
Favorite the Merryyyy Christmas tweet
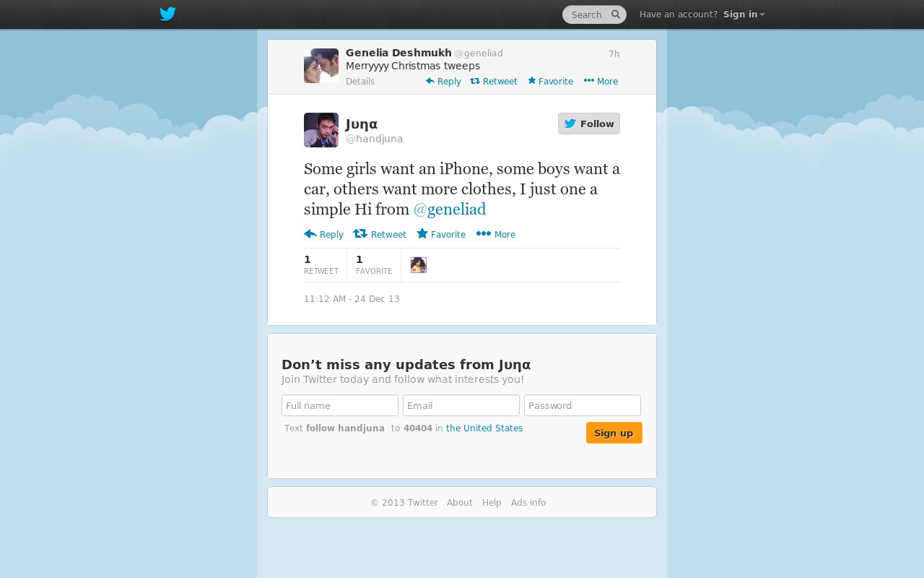[550, 82]
